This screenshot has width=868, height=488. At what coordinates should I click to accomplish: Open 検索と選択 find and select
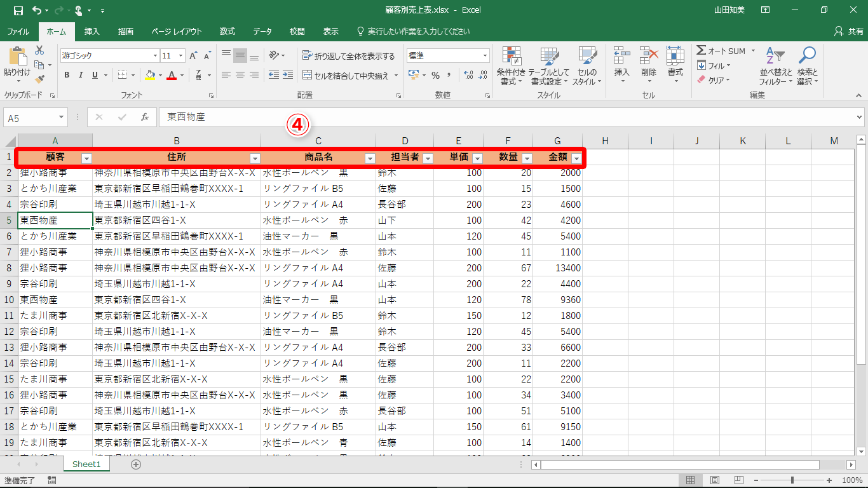pos(807,66)
